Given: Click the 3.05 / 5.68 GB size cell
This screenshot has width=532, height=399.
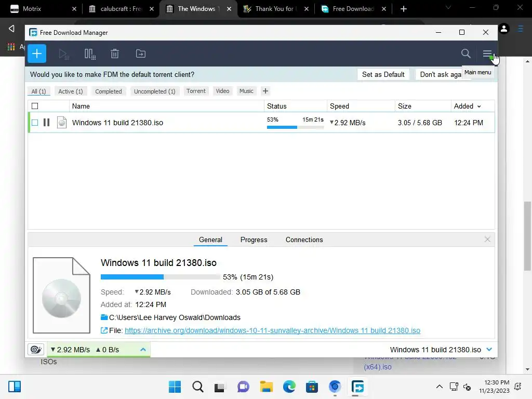Looking at the screenshot, I should click(420, 123).
